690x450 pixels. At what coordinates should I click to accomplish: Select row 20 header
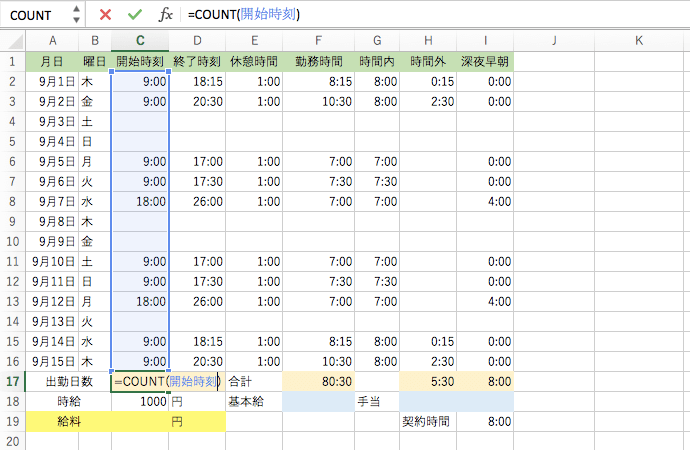[12, 441]
